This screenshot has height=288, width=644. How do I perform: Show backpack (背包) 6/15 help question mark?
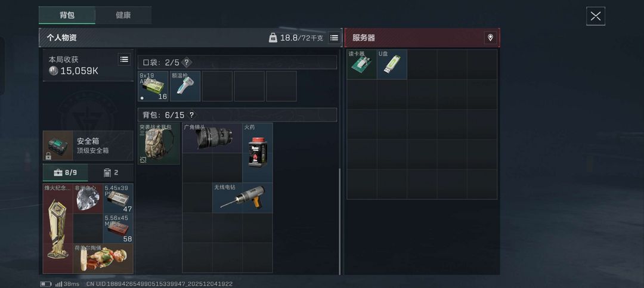pos(191,115)
